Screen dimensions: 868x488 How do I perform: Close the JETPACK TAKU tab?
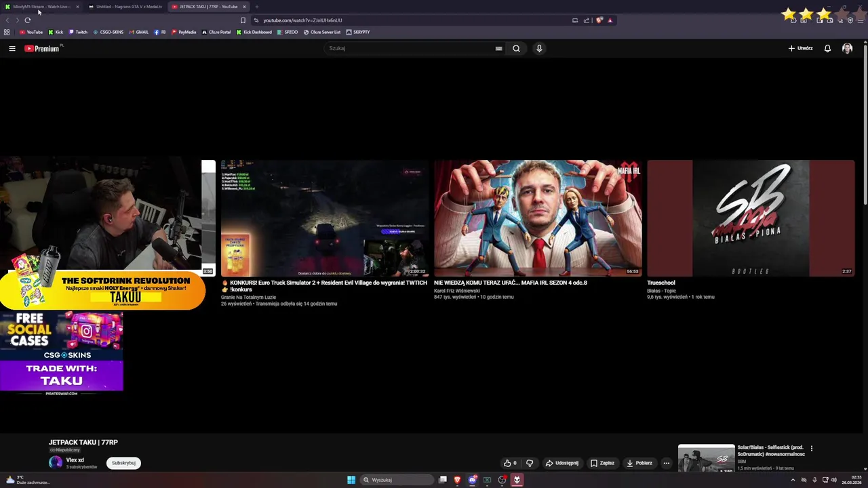click(x=244, y=7)
